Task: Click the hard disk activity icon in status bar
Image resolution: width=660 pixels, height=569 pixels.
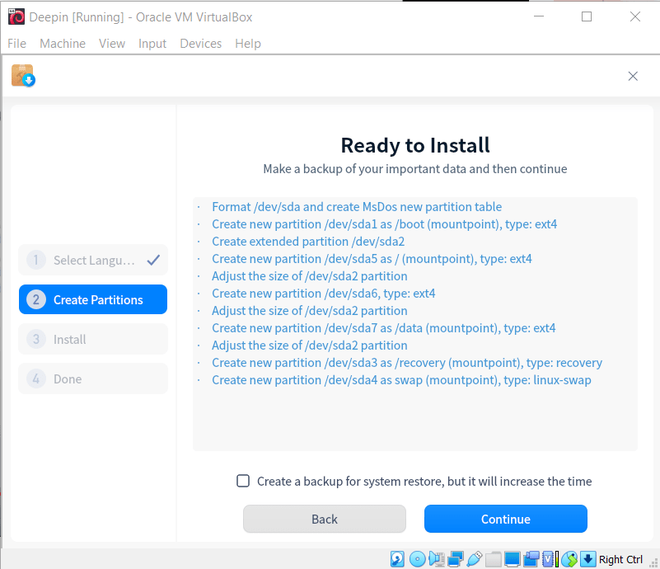Action: click(397, 559)
